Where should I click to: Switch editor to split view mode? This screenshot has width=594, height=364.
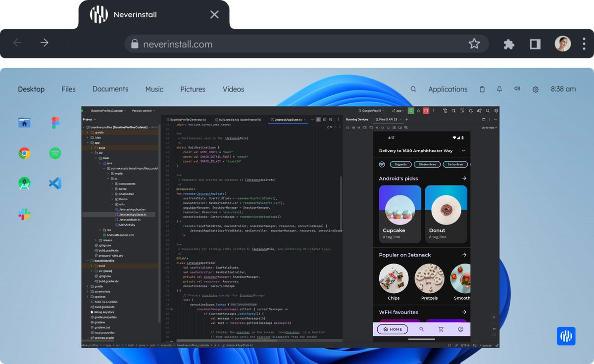(324, 119)
